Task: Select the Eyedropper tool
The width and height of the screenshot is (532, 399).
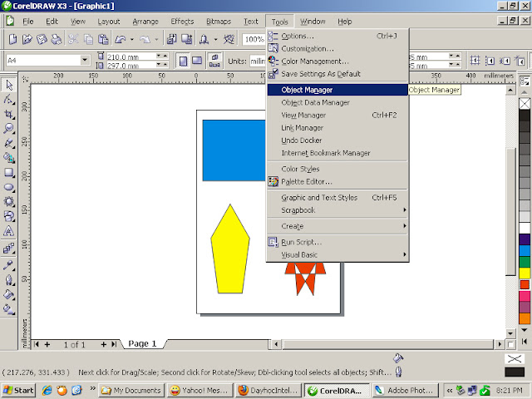Action: (x=8, y=264)
